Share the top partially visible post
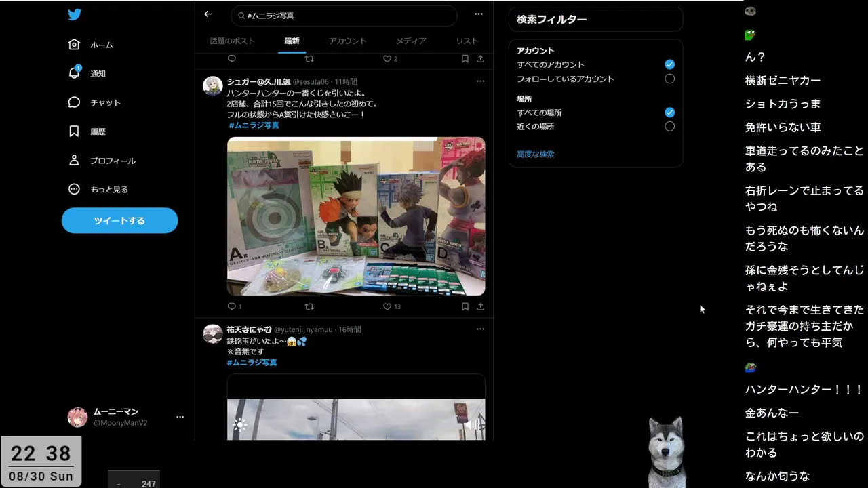 click(x=480, y=59)
